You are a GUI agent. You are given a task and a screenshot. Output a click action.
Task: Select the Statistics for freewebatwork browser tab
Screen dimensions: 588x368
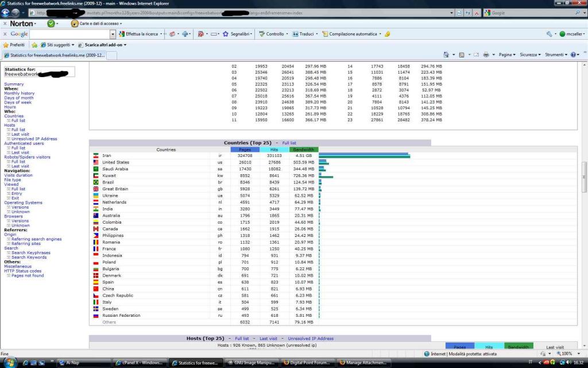coord(54,55)
